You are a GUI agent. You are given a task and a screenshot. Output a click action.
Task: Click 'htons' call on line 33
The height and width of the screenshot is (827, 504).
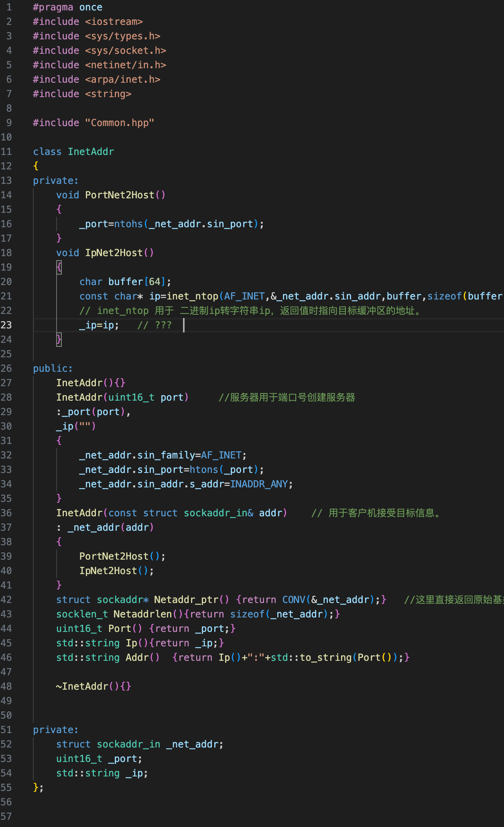tap(204, 470)
